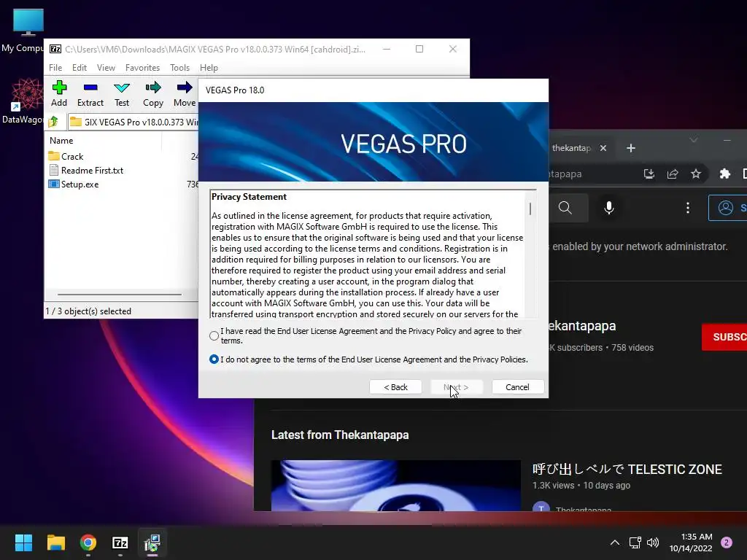Click the network icon in system tray
This screenshot has height=560, width=747.
pyautogui.click(x=635, y=542)
